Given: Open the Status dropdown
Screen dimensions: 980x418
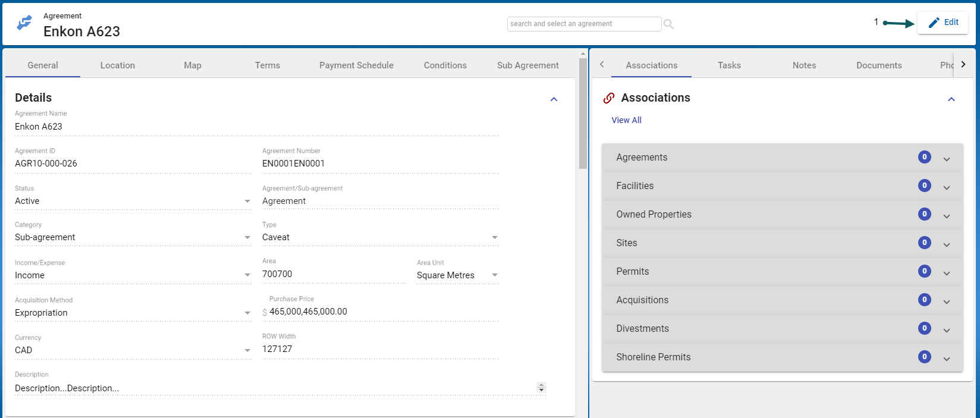Looking at the screenshot, I should pos(247,202).
